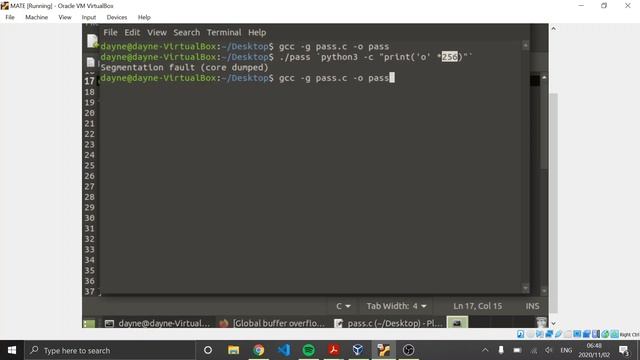
Task: Switch to dayne@dayne-Virtual... terminal taskbar item
Action: [x=158, y=323]
